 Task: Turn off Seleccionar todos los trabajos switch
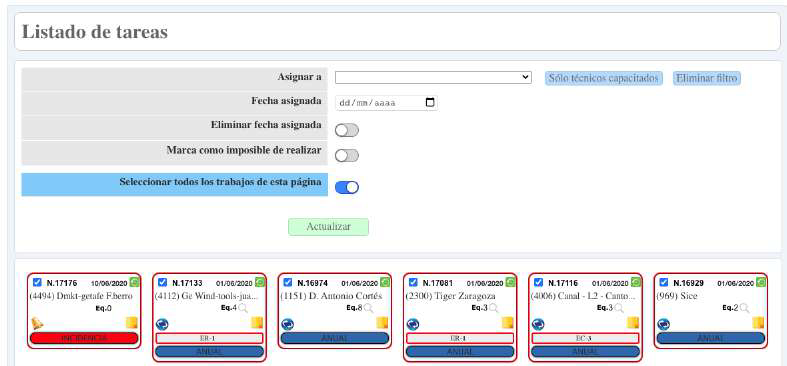coord(347,187)
